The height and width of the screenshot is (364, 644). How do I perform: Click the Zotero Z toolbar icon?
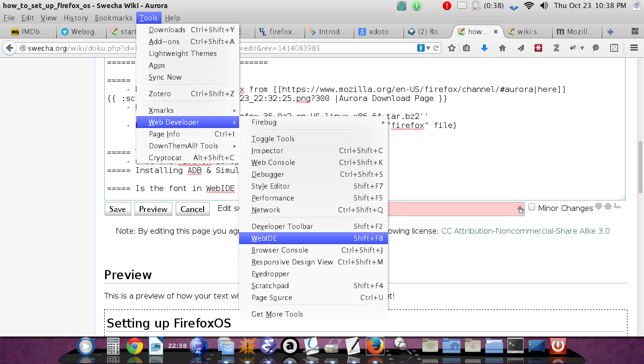(x=556, y=48)
